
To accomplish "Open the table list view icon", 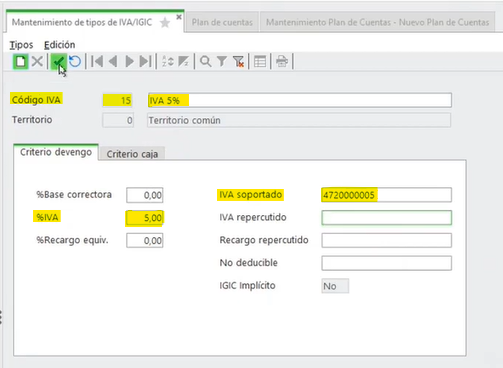I will tap(260, 61).
